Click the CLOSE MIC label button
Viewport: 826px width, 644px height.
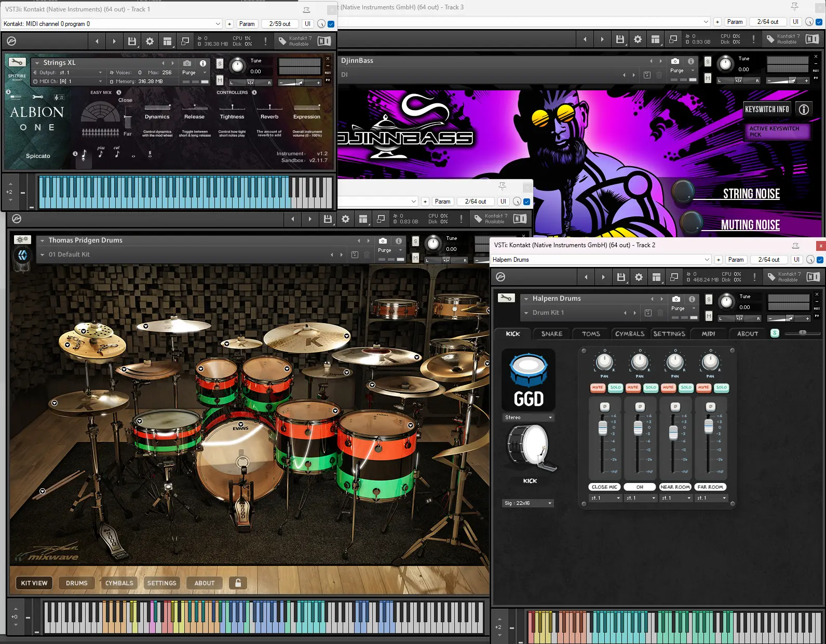click(x=605, y=487)
